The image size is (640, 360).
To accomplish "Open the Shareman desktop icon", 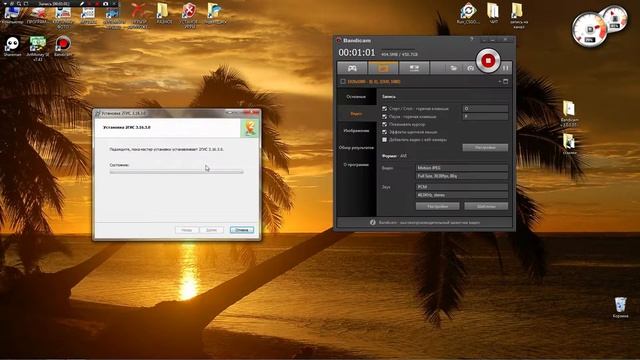I will (12, 46).
